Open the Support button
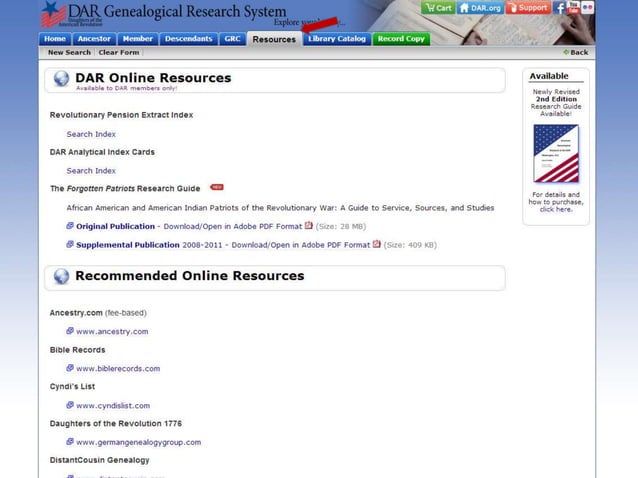This screenshot has width=638, height=478. coord(528,8)
